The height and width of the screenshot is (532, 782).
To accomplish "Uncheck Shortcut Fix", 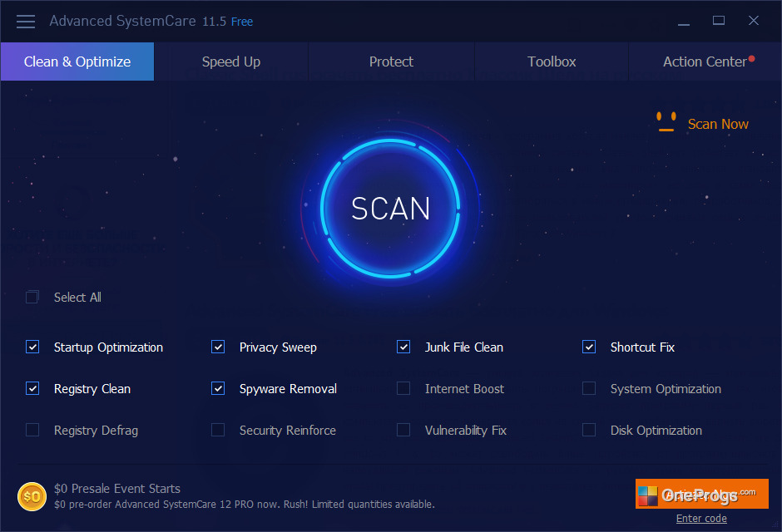I will 589,347.
